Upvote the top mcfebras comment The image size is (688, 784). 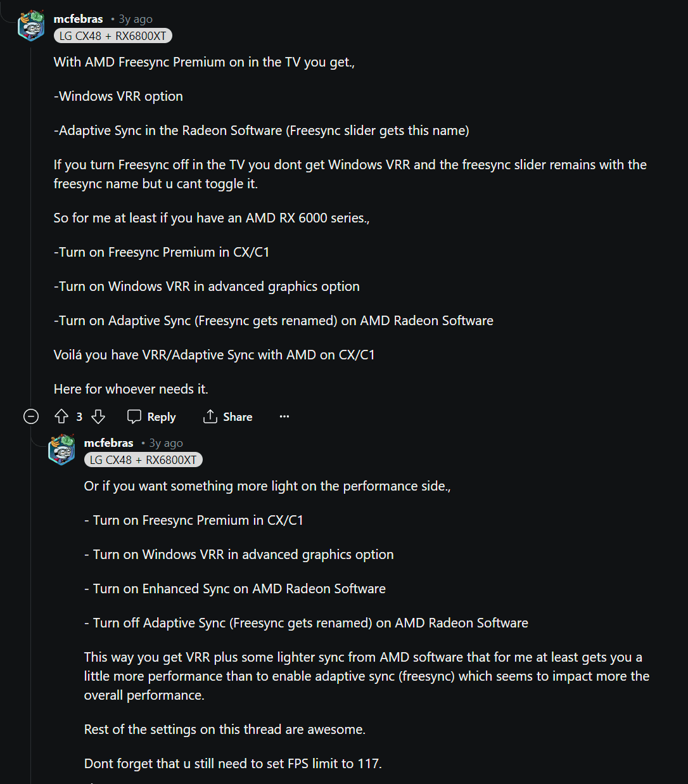[x=61, y=416]
